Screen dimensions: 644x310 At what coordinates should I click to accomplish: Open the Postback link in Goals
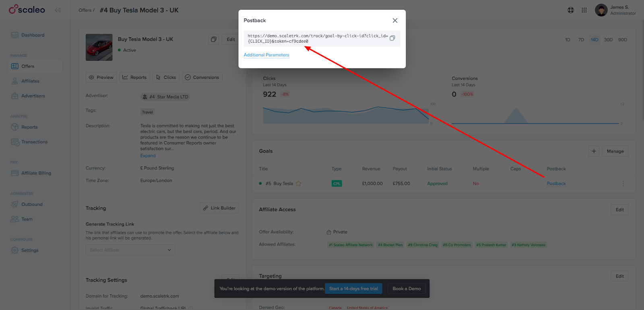(556, 184)
